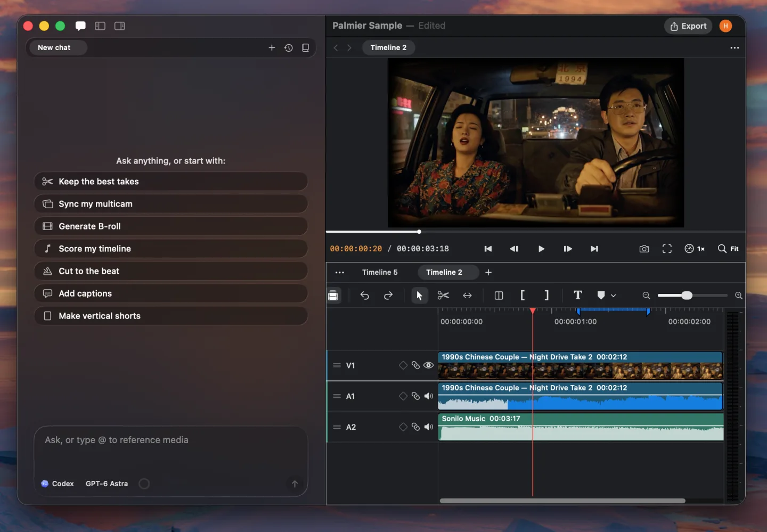Open GPT-6 Astra model selector

click(107, 484)
